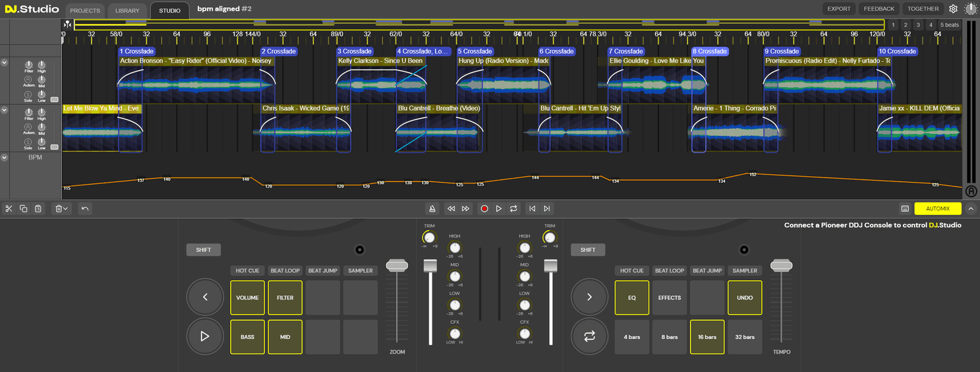The image size is (980, 372).
Task: Switch to the LIBRARY tab
Action: [127, 11]
